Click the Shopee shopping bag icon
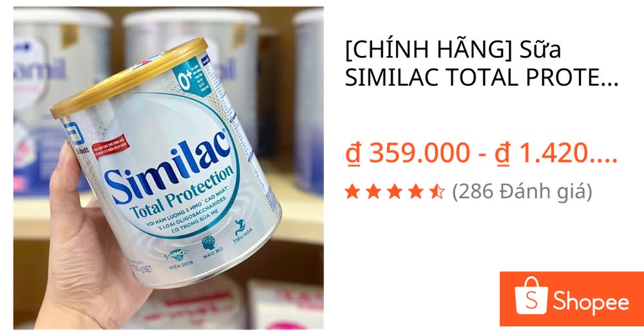The height and width of the screenshot is (336, 644). pos(531,295)
